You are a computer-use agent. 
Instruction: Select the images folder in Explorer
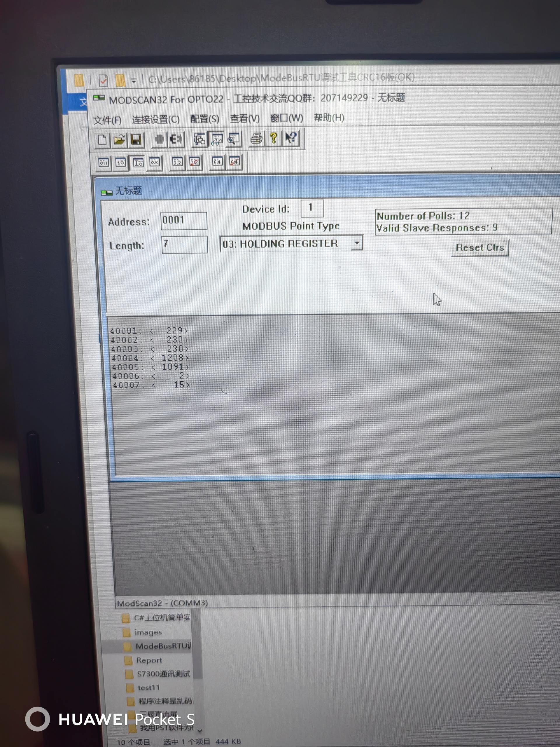148,632
